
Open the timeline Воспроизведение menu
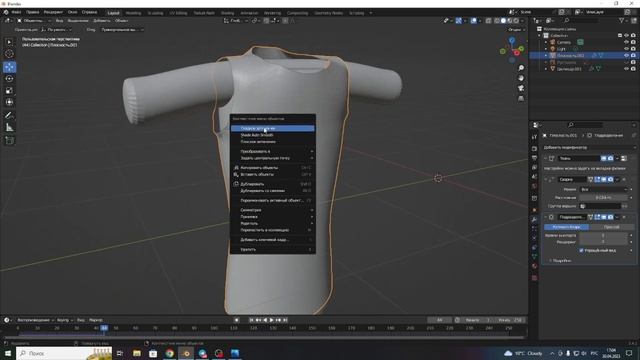[x=35, y=320]
